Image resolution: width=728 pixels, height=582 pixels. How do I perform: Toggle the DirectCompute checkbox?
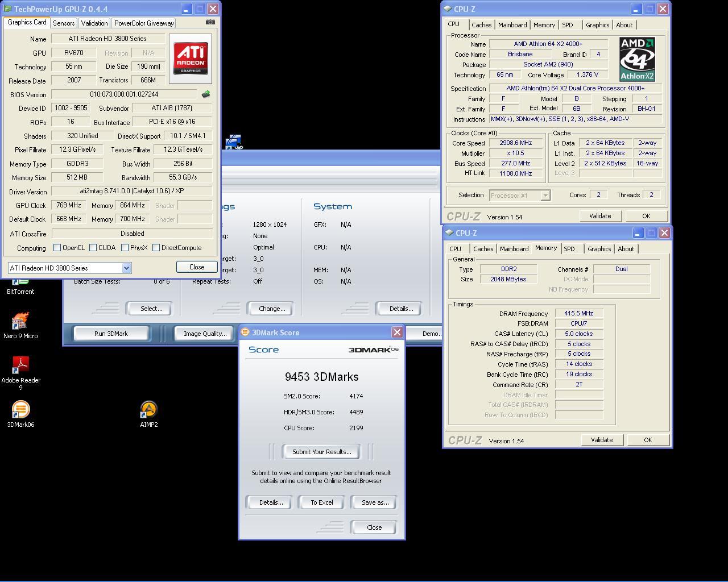156,247
